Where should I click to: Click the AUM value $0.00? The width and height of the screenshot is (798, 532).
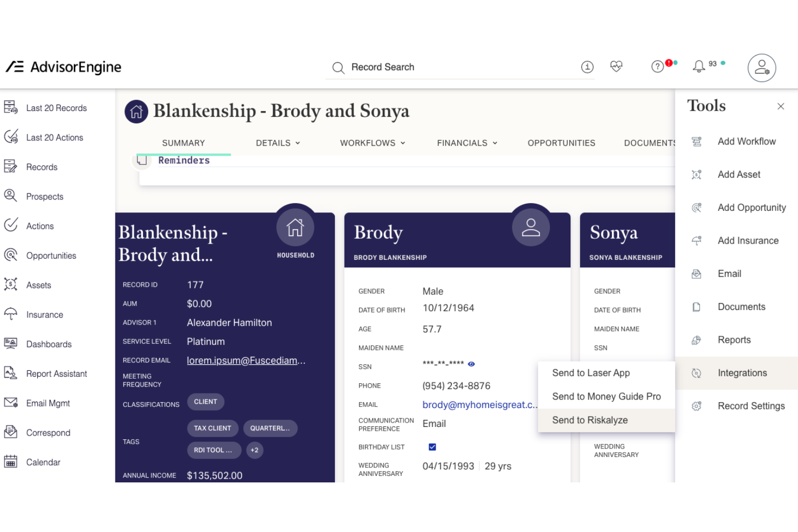point(200,303)
